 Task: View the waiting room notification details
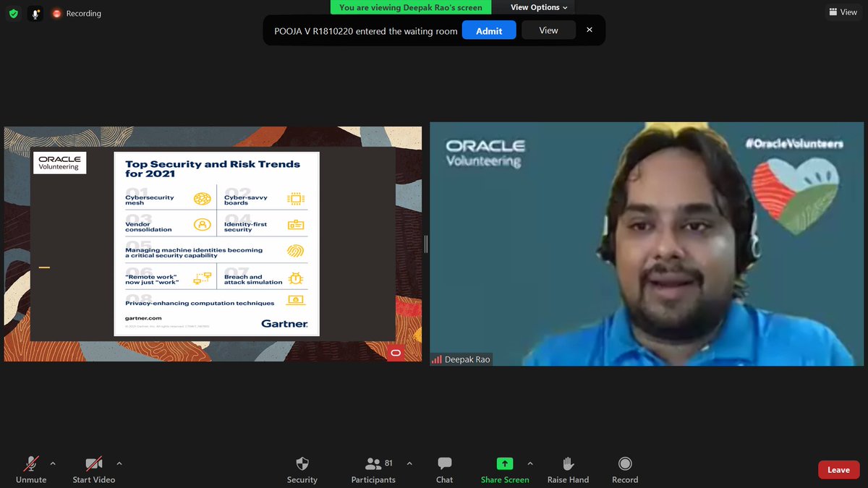pos(548,30)
